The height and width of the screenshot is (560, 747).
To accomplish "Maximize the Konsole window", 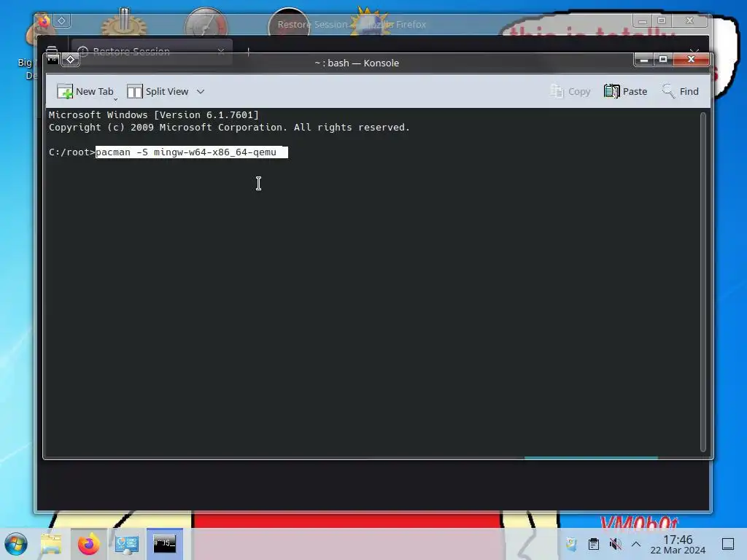I will click(x=662, y=60).
